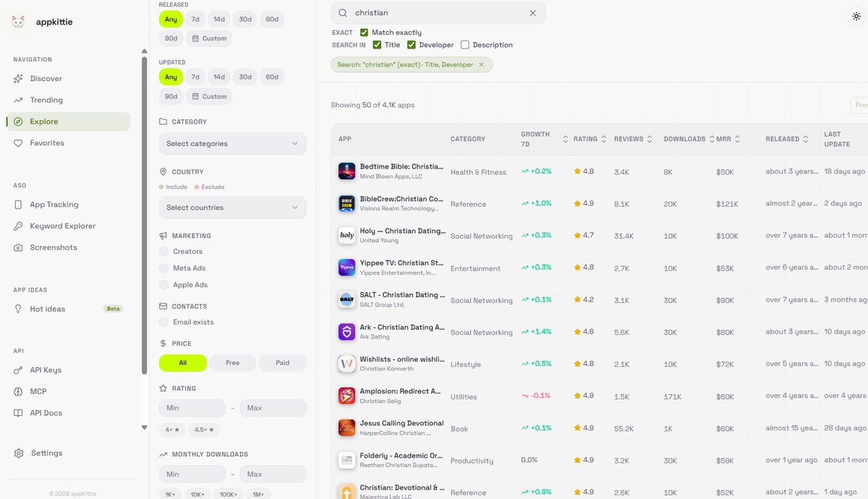Open Folderly app icon
Screen dimensions: 868x499
346,460
